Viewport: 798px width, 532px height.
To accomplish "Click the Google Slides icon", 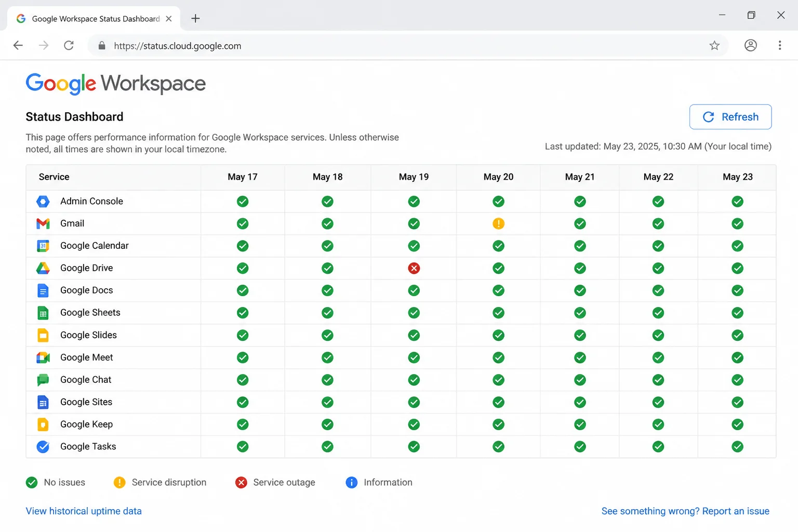I will [43, 335].
